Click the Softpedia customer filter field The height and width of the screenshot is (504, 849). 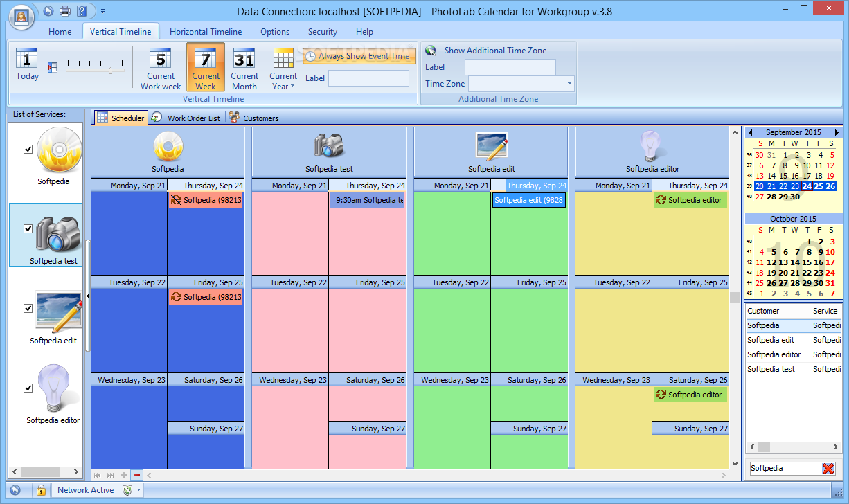(784, 469)
